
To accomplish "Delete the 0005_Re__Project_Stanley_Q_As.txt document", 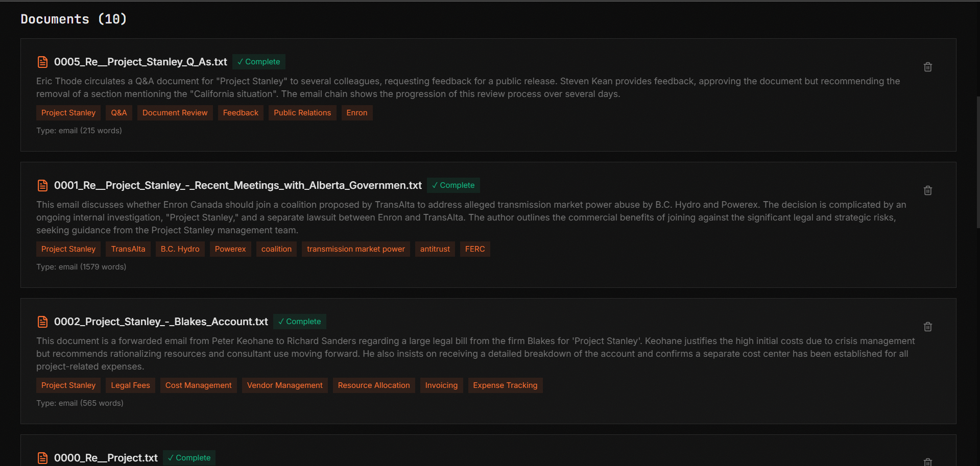I will tap(927, 67).
